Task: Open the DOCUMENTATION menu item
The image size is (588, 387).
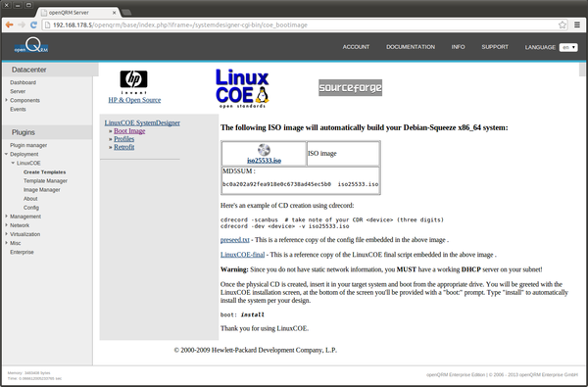Action: click(411, 47)
